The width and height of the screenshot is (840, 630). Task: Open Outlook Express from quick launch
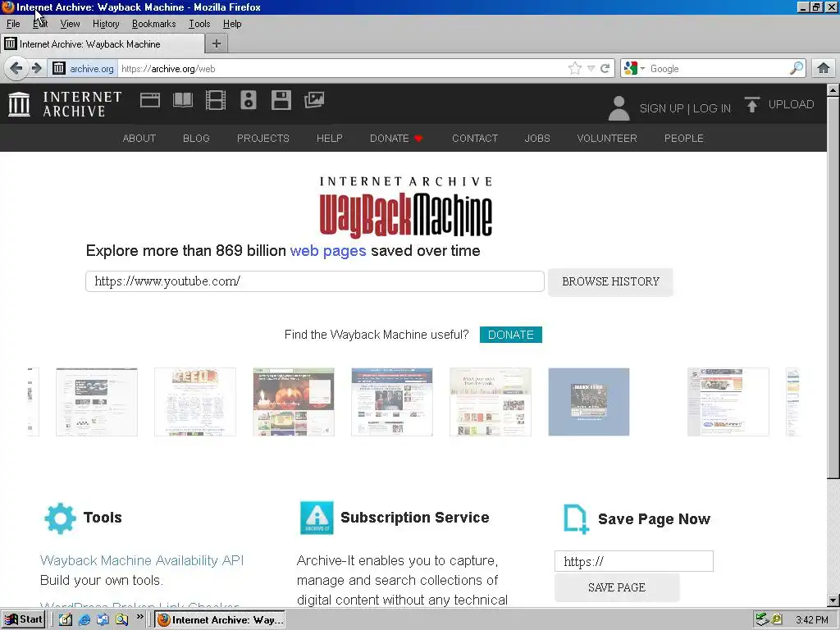click(103, 619)
